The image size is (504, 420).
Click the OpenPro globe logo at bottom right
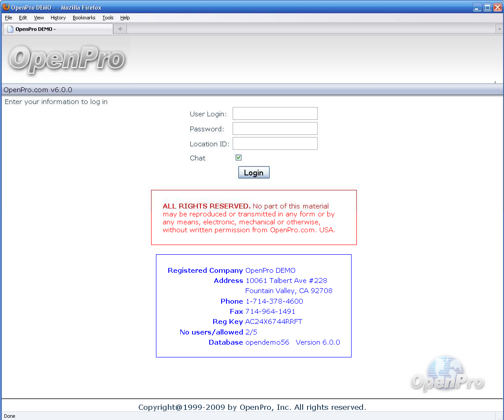point(447,374)
